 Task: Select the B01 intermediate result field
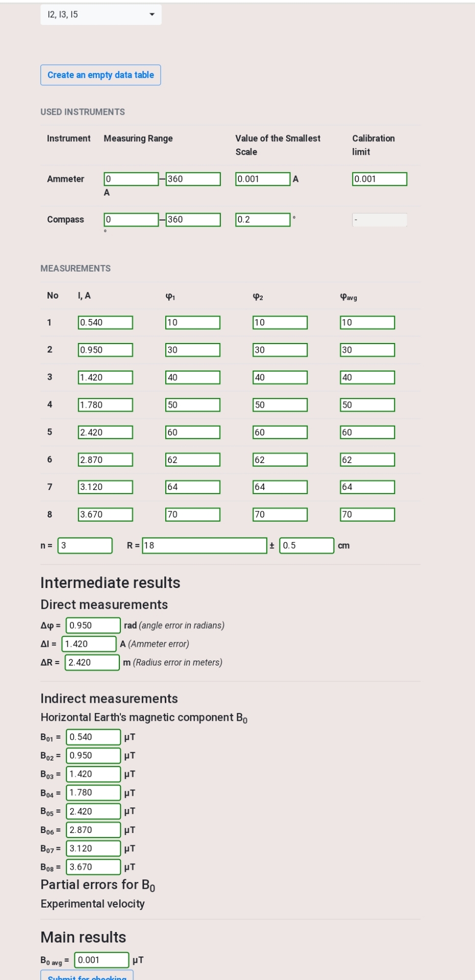point(93,737)
